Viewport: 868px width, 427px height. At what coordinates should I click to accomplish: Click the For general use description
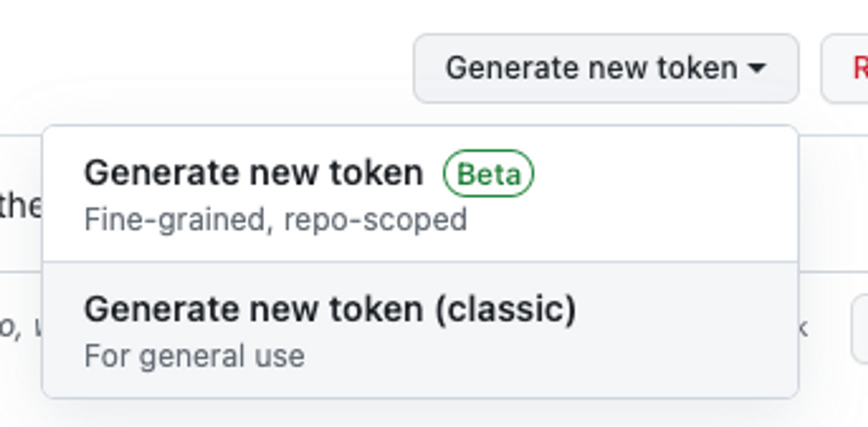[194, 356]
